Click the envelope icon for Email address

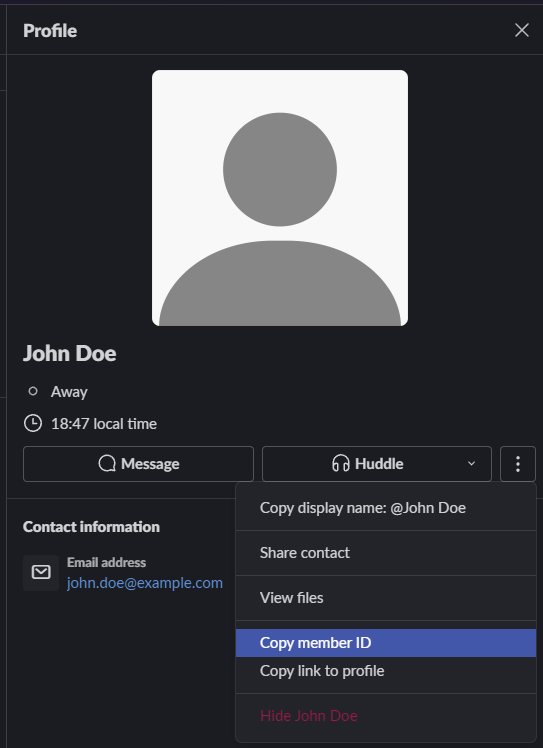[41, 572]
